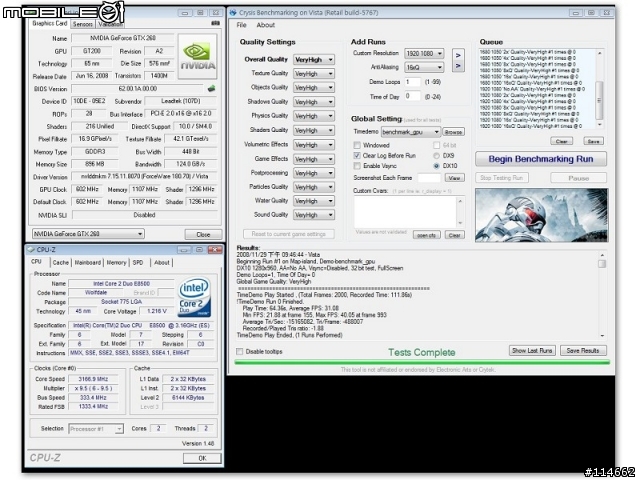
Task: Click Begin Benchmarking Run button
Action: [x=541, y=159]
